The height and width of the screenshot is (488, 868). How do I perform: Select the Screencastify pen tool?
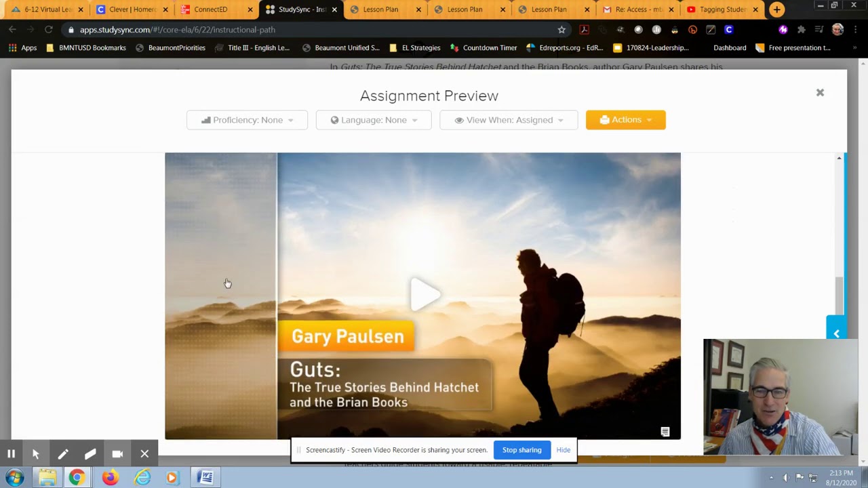(63, 454)
